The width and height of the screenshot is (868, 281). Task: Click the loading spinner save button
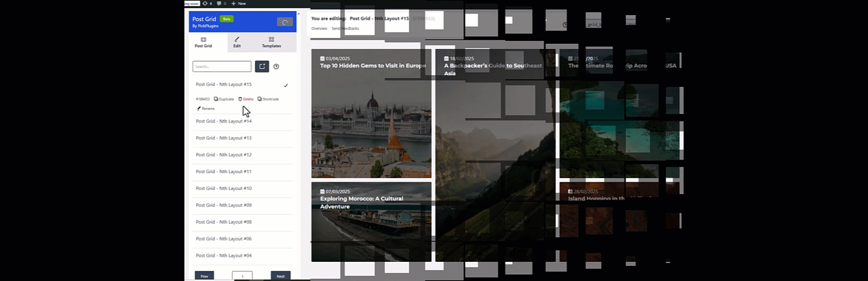tap(284, 22)
